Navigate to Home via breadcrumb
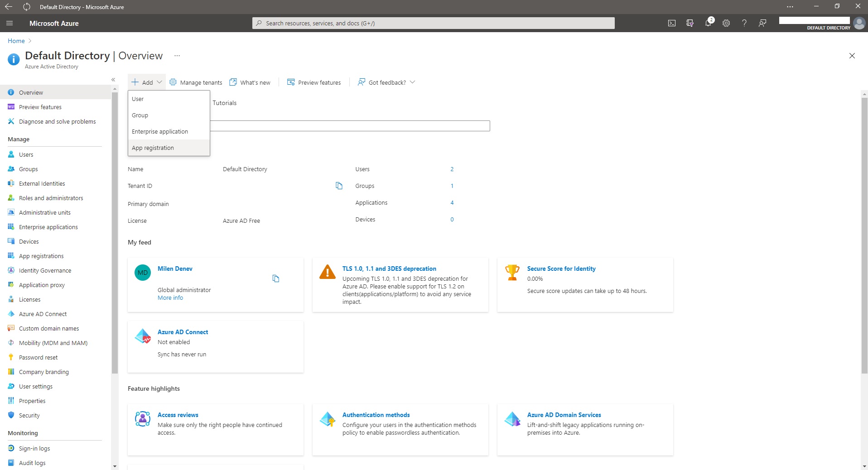The image size is (868, 470). coord(16,41)
